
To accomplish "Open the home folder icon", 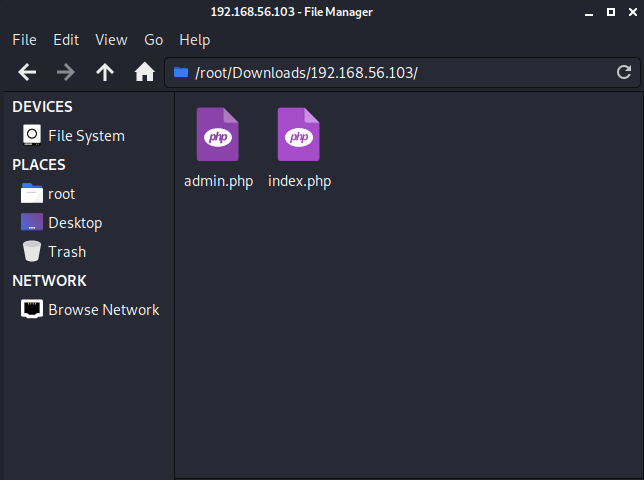I will pos(144,72).
